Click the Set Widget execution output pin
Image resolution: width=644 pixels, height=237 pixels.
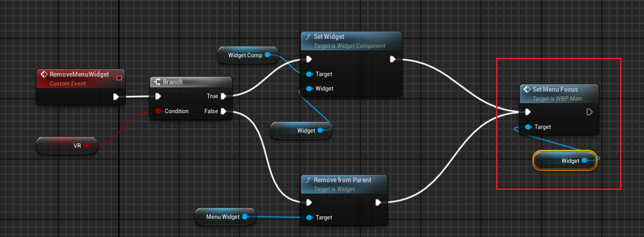point(392,60)
